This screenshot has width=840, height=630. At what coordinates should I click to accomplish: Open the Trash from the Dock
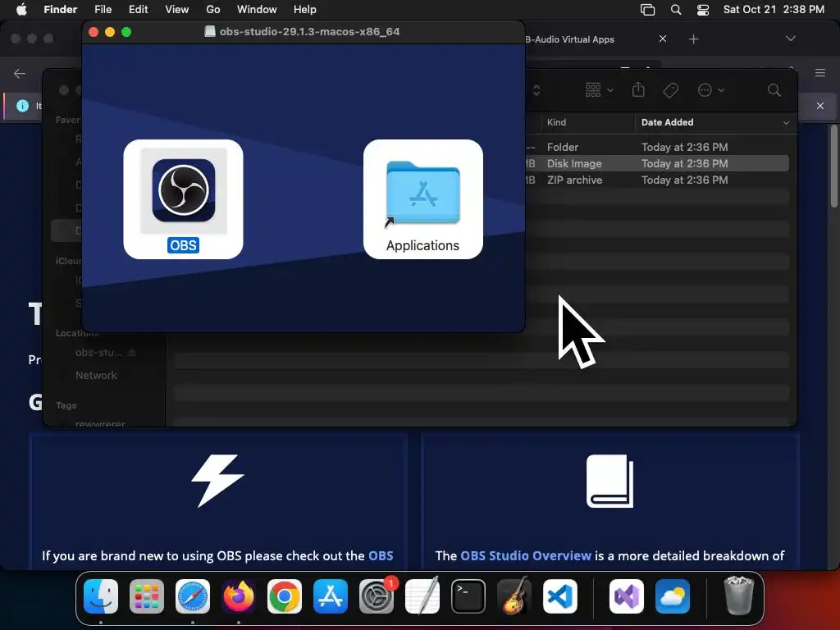739,596
